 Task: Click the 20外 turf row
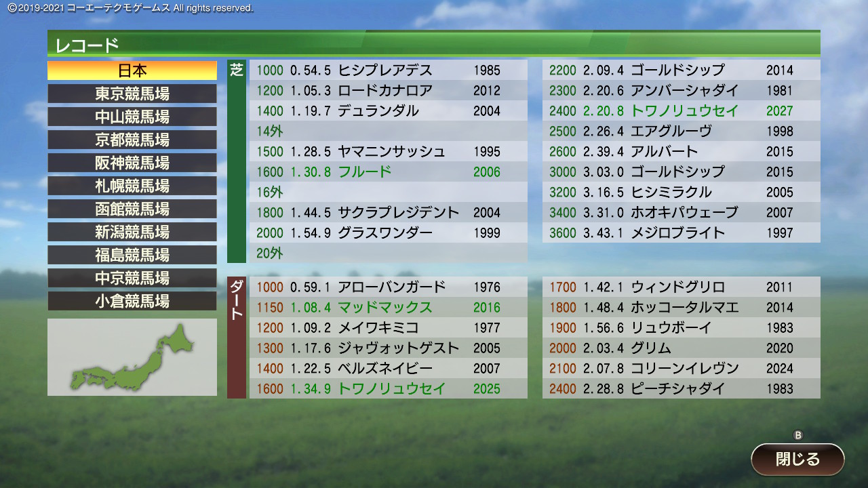point(389,253)
